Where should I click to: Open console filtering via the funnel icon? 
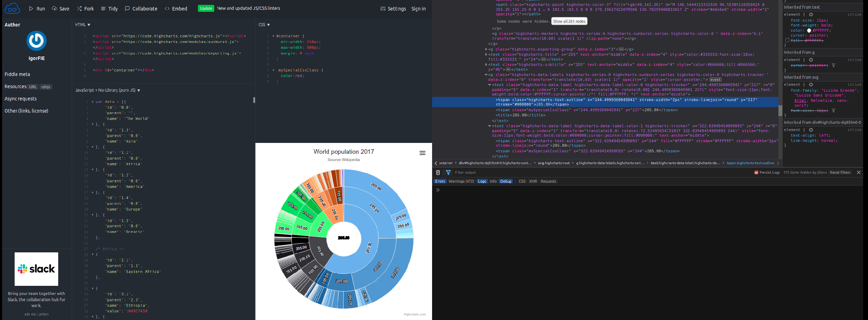click(448, 172)
